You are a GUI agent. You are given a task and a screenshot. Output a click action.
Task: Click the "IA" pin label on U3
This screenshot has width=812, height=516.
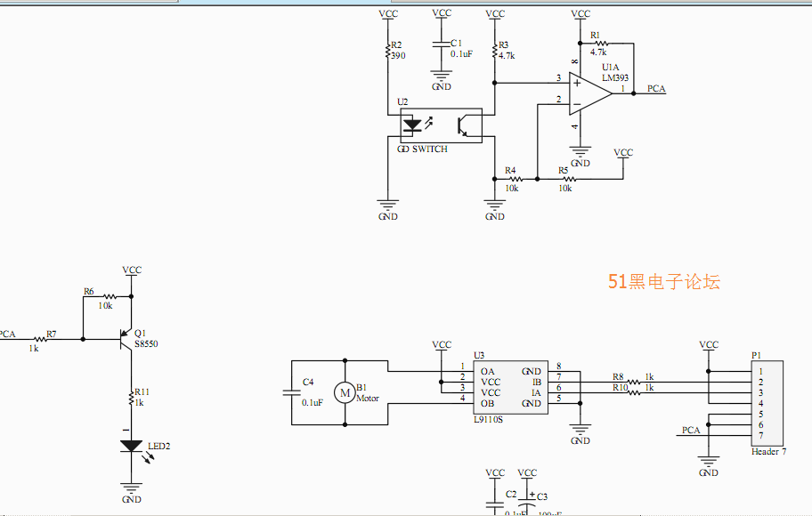click(x=537, y=393)
